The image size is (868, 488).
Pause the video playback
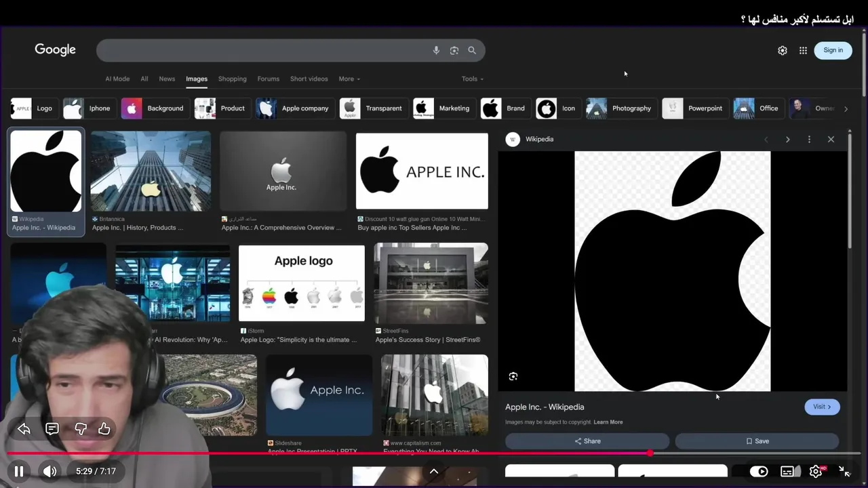point(19,471)
